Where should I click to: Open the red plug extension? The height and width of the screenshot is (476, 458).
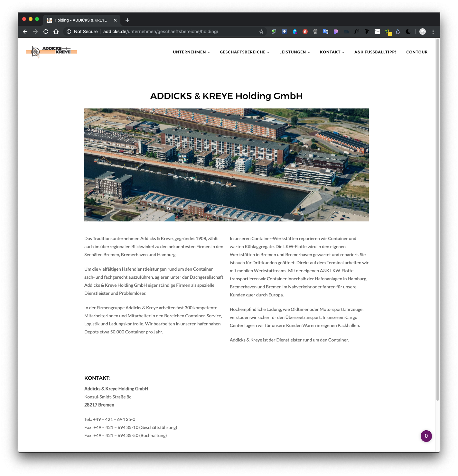coord(305,32)
